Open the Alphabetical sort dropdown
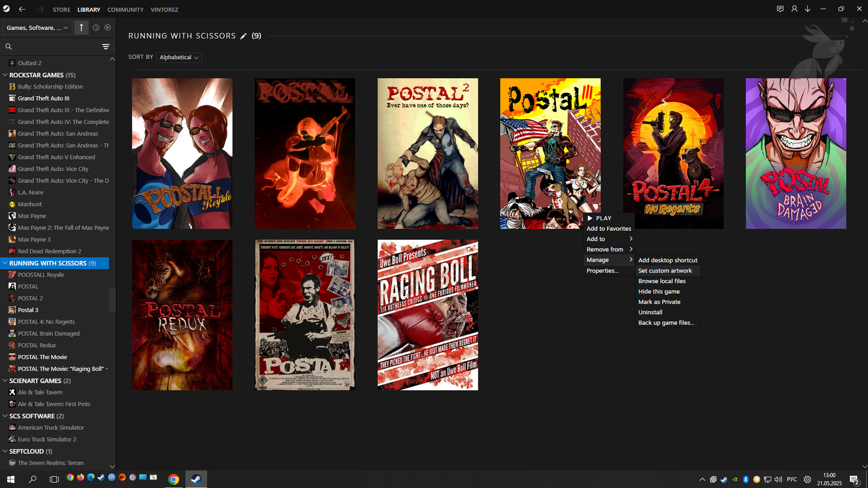This screenshot has height=488, width=868. coord(179,57)
